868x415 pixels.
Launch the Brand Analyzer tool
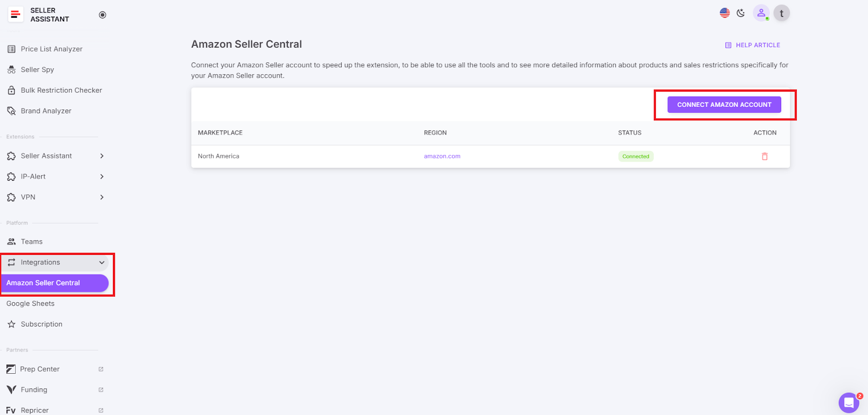[x=46, y=111]
